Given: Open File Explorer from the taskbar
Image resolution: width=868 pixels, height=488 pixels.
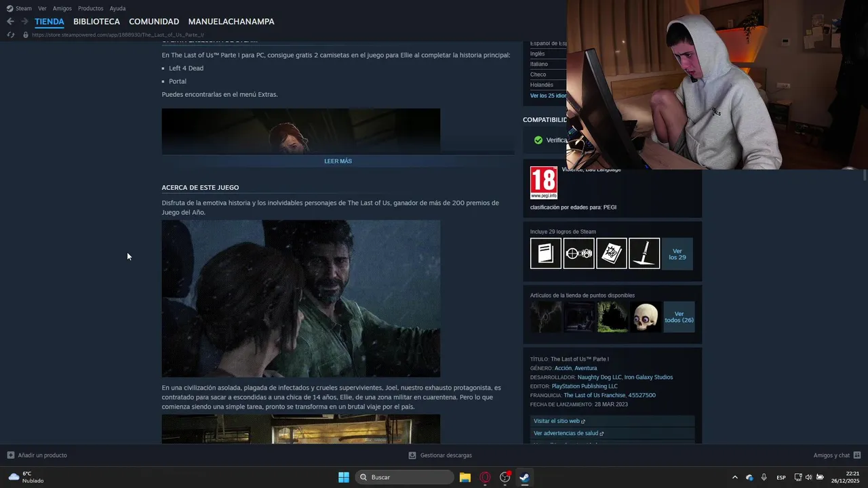Looking at the screenshot, I should (465, 477).
